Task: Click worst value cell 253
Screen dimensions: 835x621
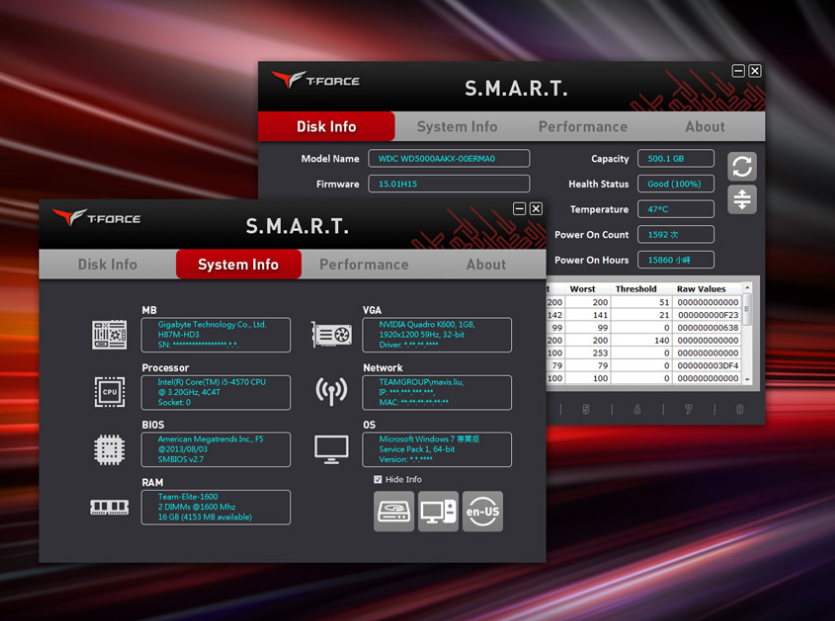Action: 600,353
